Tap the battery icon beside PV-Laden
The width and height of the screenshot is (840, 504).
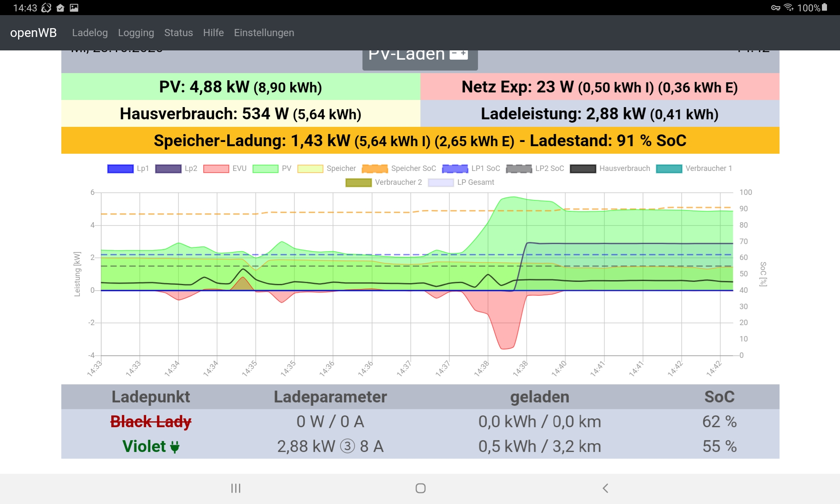point(459,54)
